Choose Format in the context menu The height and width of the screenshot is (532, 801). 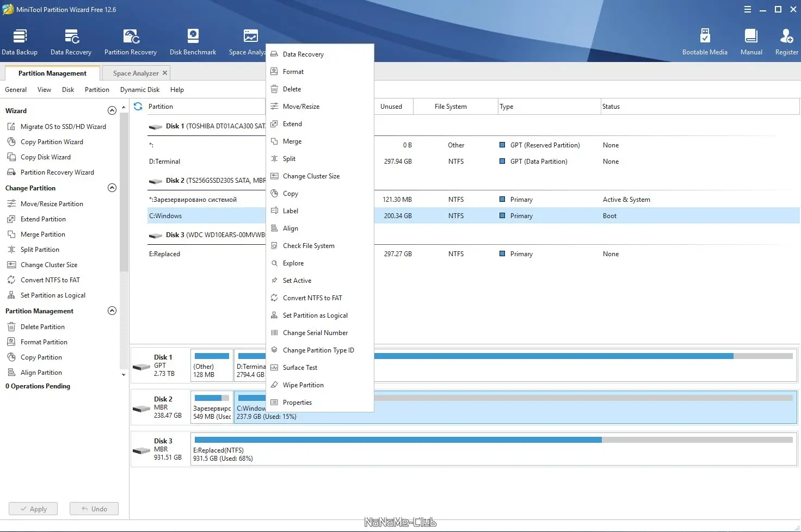pos(293,72)
